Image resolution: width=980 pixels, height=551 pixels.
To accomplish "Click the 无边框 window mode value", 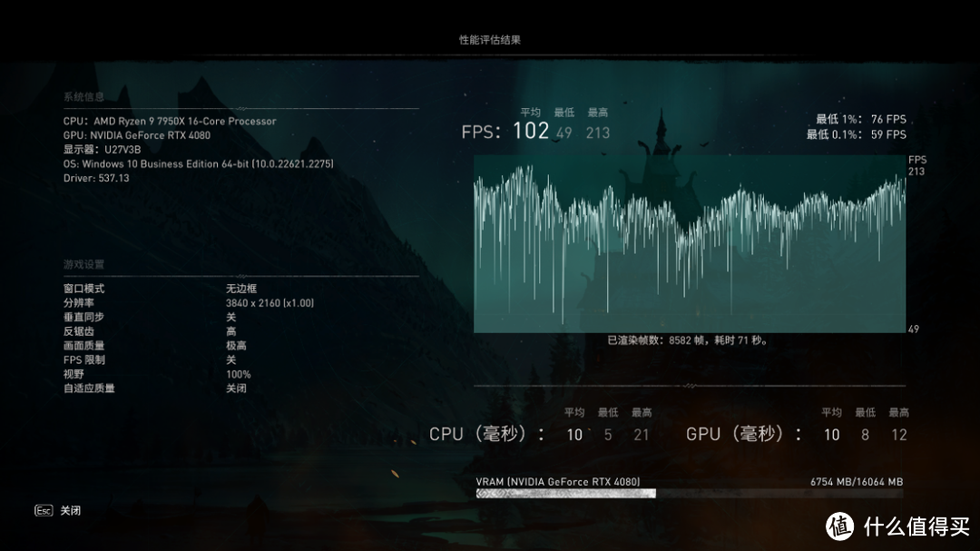I will [x=241, y=289].
